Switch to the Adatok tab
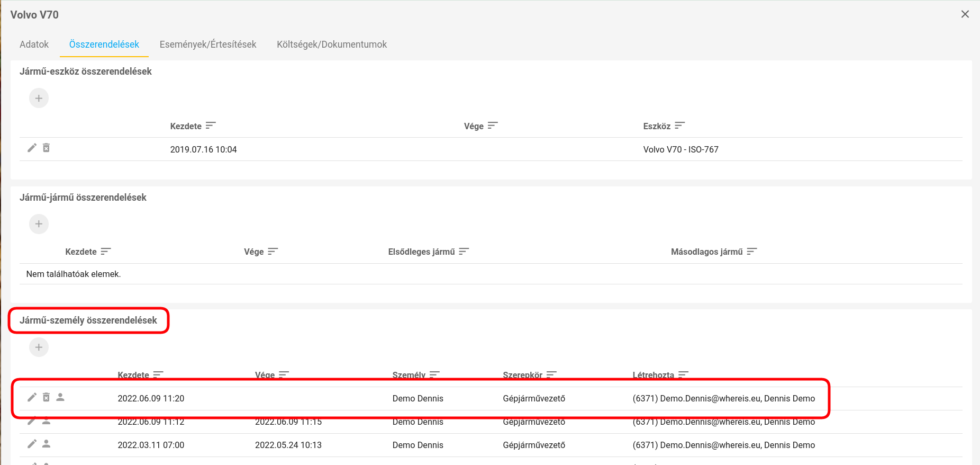This screenshot has height=465, width=980. pyautogui.click(x=34, y=44)
